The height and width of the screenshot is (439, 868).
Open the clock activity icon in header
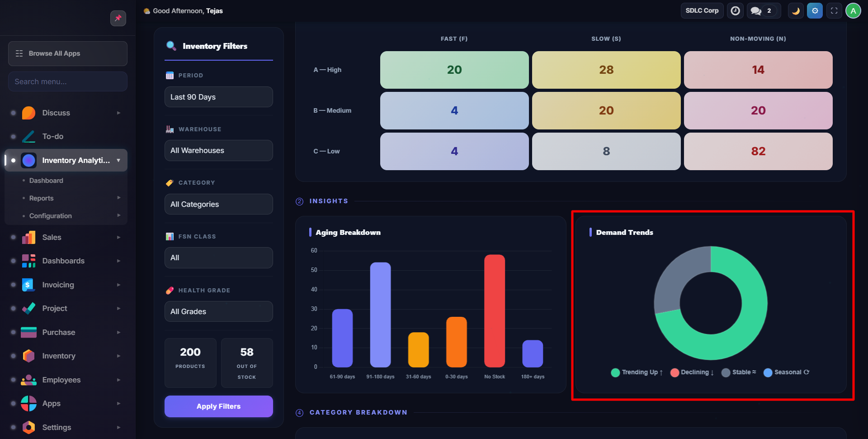tap(736, 11)
